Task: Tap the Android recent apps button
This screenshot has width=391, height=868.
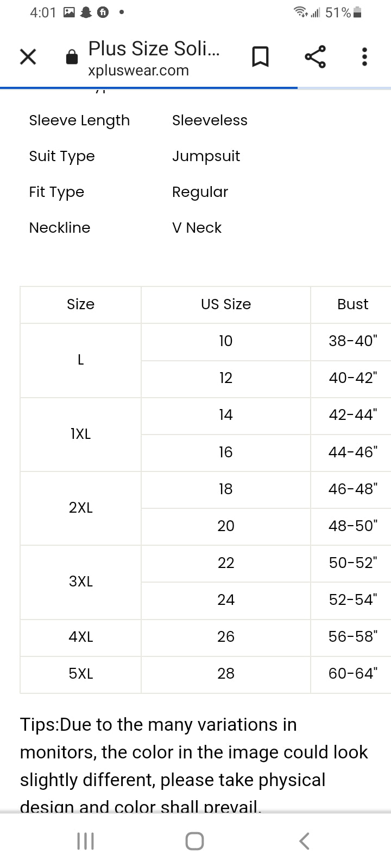Action: [85, 841]
